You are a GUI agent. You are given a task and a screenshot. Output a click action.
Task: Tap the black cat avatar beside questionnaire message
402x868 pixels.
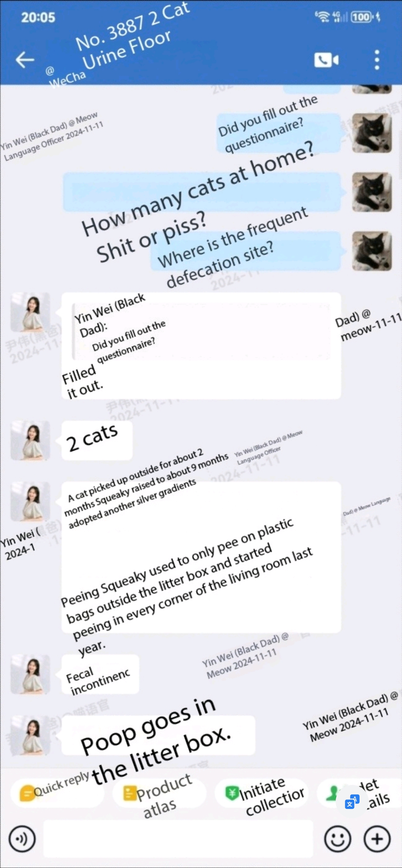pyautogui.click(x=372, y=133)
